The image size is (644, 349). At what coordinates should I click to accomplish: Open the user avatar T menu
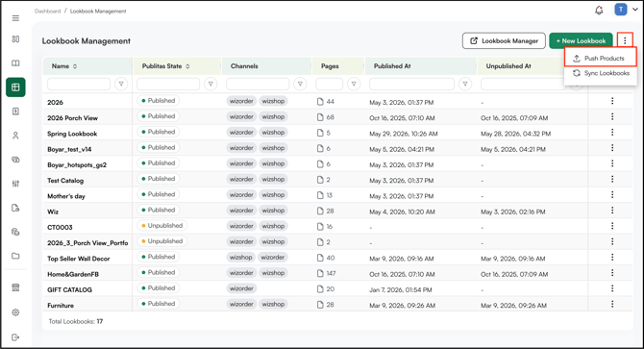pos(621,10)
